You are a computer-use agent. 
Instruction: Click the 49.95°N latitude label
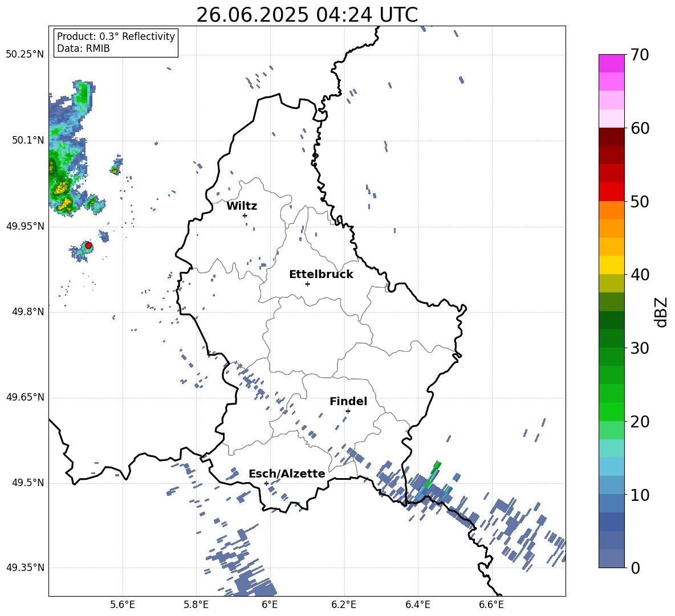point(25,226)
